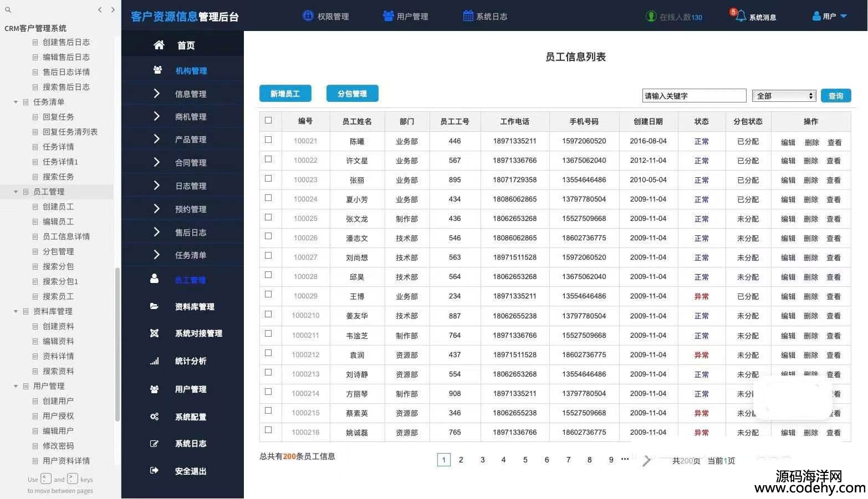Click 查看 for employee 张丽

(x=834, y=180)
